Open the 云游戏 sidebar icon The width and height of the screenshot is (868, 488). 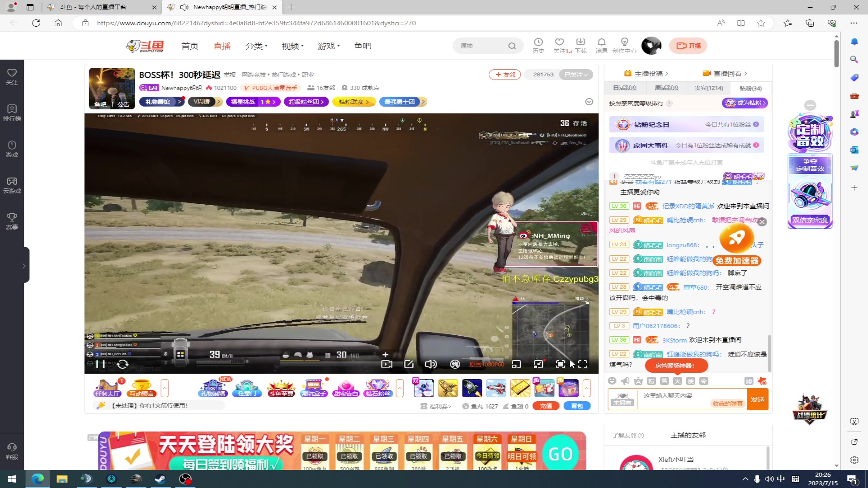tap(12, 185)
